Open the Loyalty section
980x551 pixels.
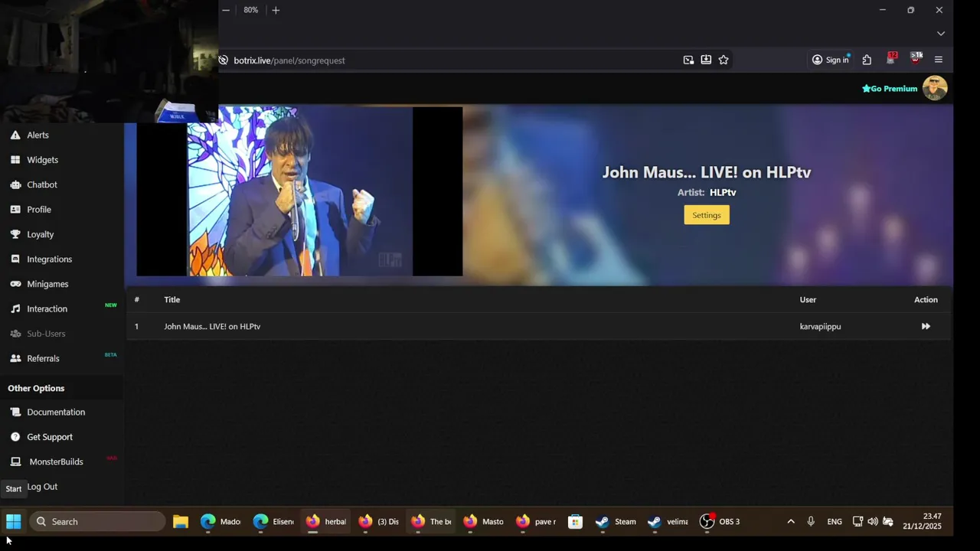tap(41, 234)
